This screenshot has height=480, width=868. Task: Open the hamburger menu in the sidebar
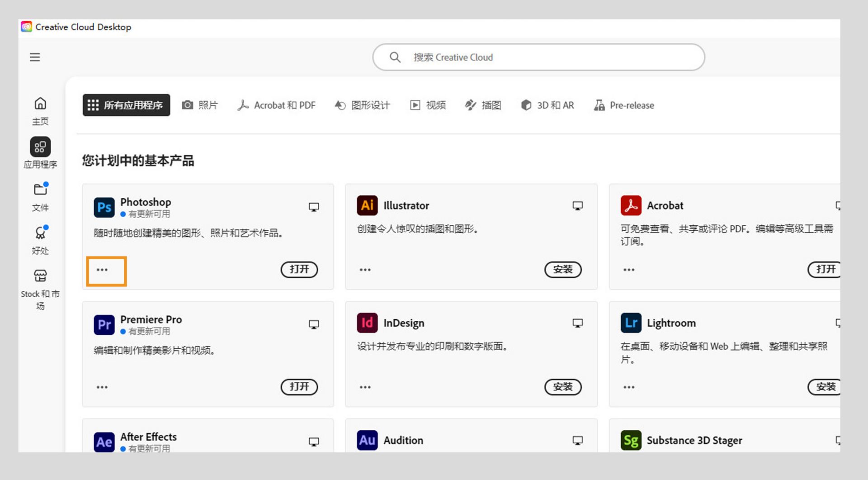[x=35, y=57]
